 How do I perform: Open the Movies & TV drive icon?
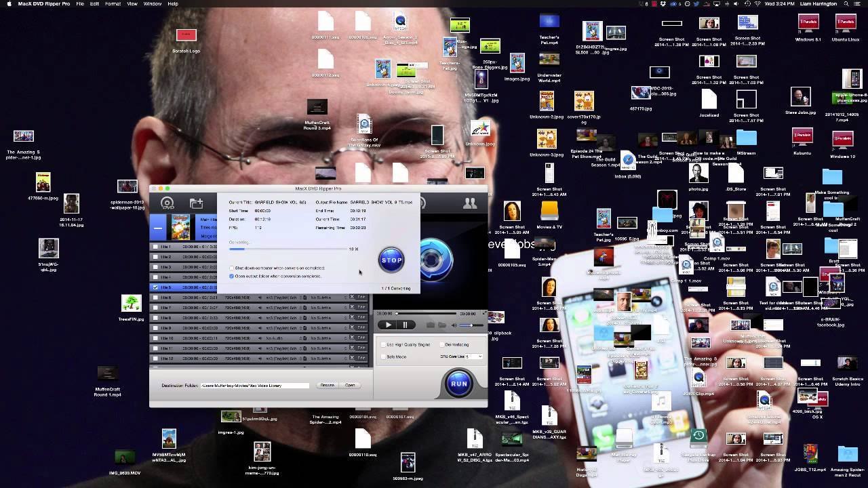pos(549,211)
